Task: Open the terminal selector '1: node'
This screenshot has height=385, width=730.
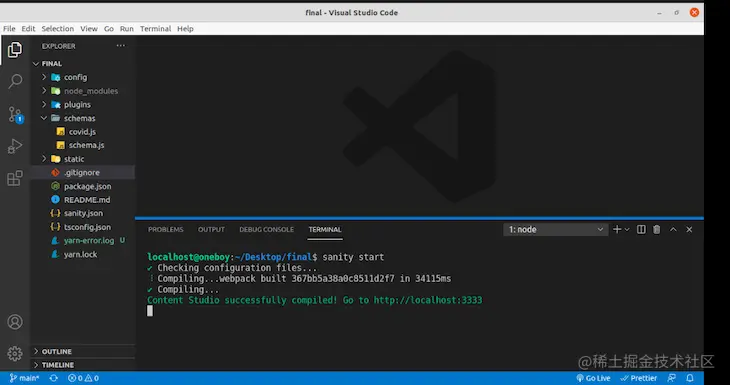Action: click(x=555, y=230)
